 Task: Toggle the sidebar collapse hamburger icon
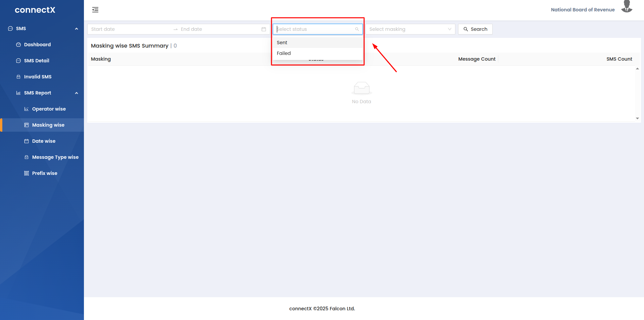(95, 10)
